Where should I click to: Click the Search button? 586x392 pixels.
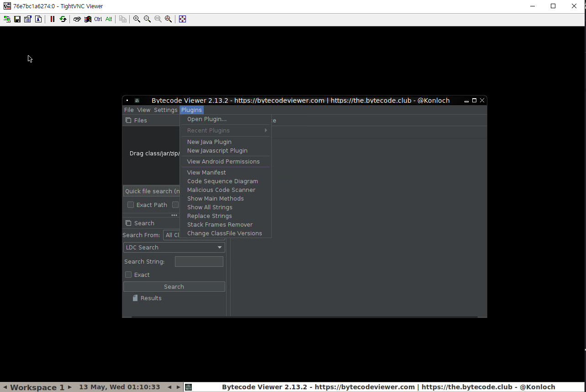pos(174,287)
